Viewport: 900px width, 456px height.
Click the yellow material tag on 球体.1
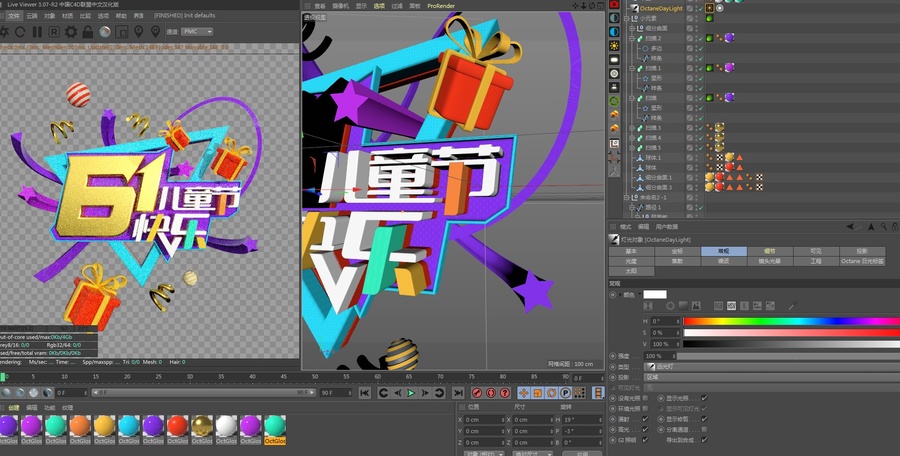point(729,157)
